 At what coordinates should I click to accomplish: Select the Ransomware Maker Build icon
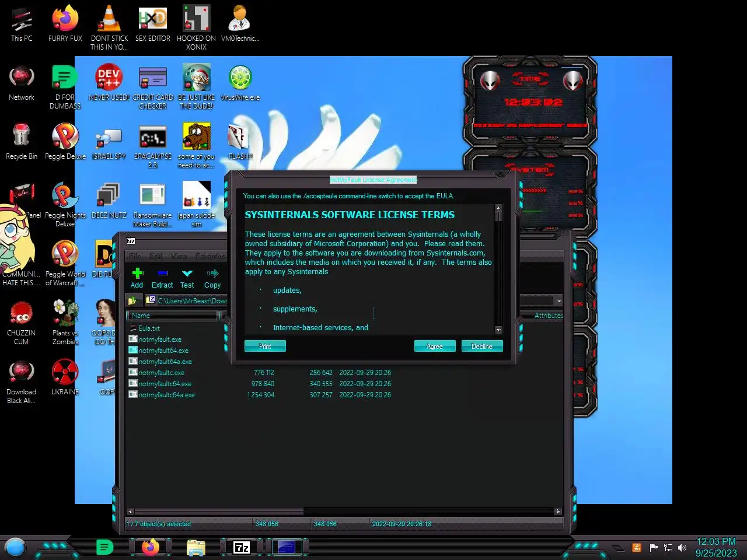pos(153,205)
